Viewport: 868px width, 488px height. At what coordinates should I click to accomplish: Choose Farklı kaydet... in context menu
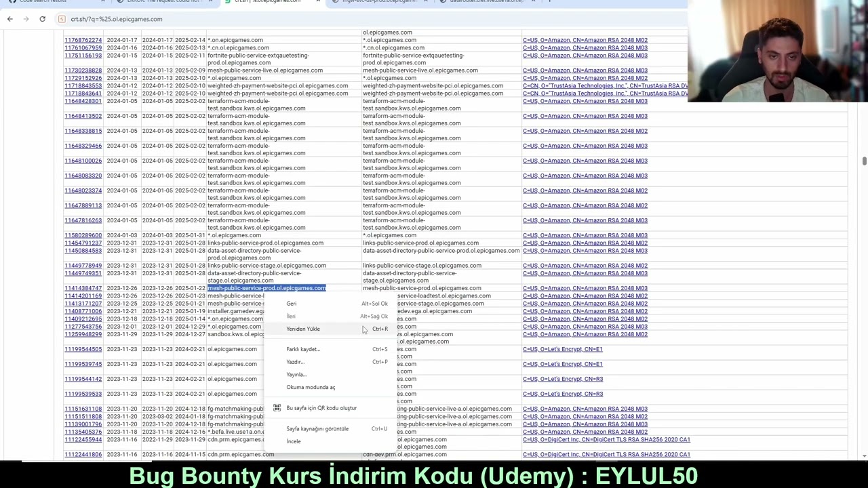coord(303,349)
